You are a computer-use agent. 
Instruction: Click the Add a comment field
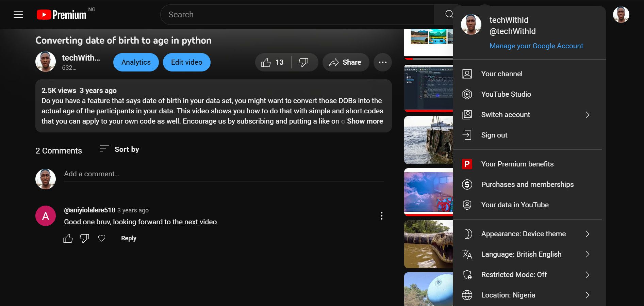(224, 174)
